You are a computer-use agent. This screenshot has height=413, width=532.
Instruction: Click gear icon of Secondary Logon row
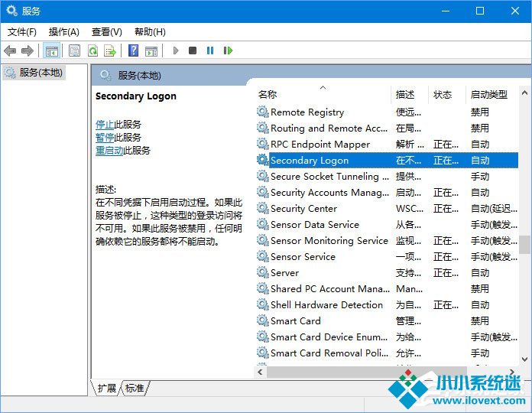pyautogui.click(x=263, y=160)
